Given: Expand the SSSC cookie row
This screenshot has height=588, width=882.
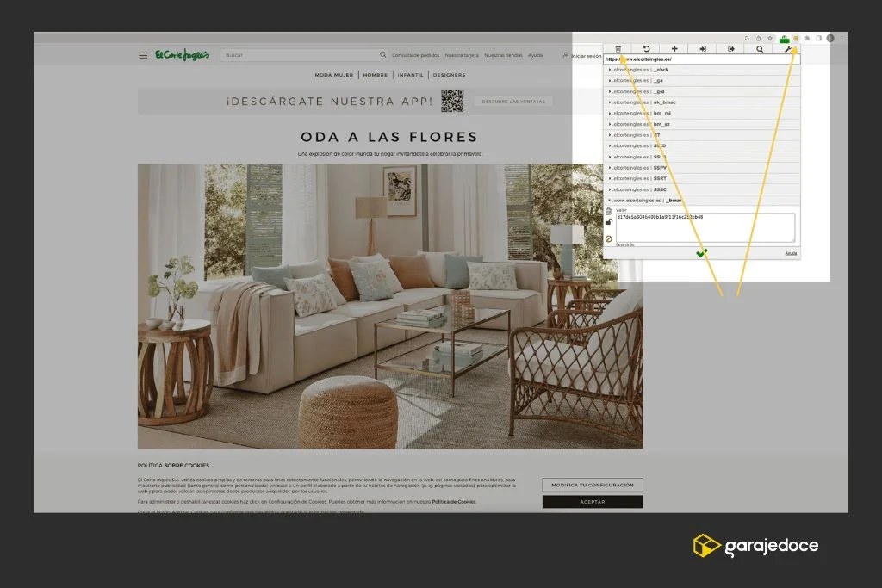Looking at the screenshot, I should click(x=702, y=189).
